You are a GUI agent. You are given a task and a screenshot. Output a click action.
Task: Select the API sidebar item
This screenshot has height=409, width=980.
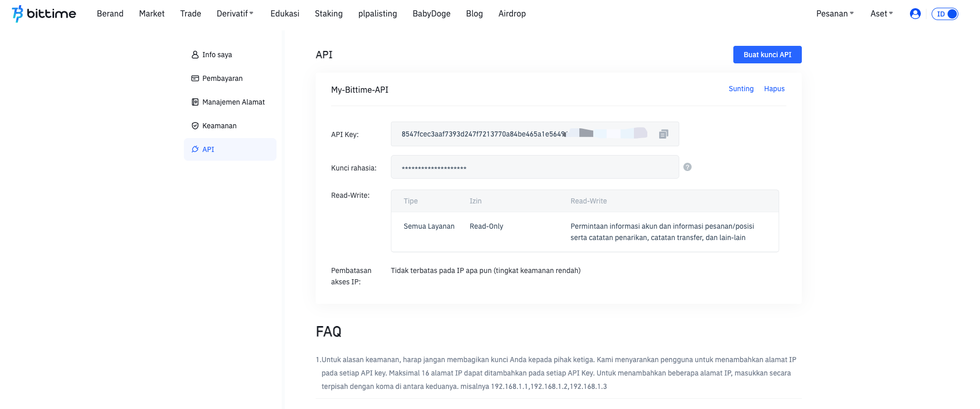pos(230,149)
